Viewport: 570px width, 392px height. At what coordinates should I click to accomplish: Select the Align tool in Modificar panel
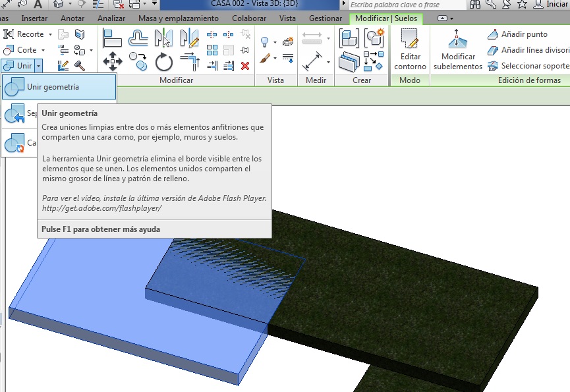coord(113,38)
